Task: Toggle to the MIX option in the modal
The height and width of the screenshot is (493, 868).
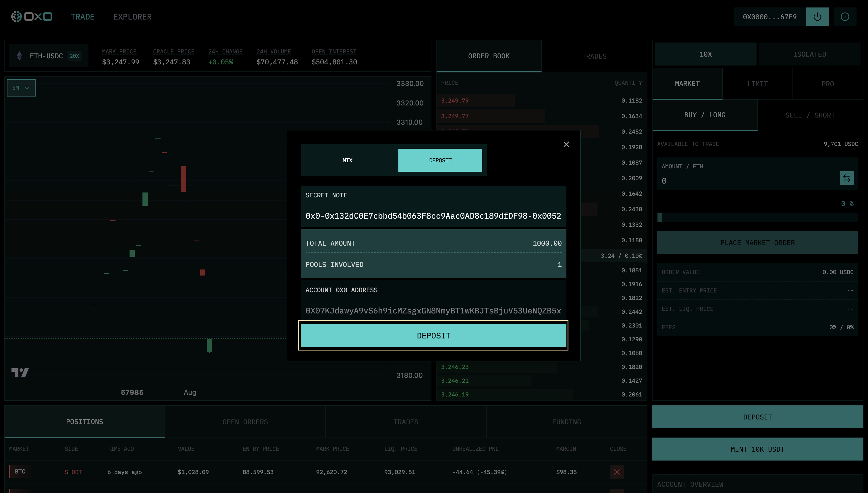Action: coord(347,160)
